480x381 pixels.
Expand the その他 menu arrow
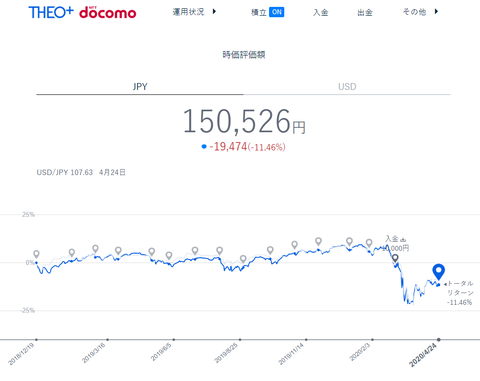pos(436,12)
